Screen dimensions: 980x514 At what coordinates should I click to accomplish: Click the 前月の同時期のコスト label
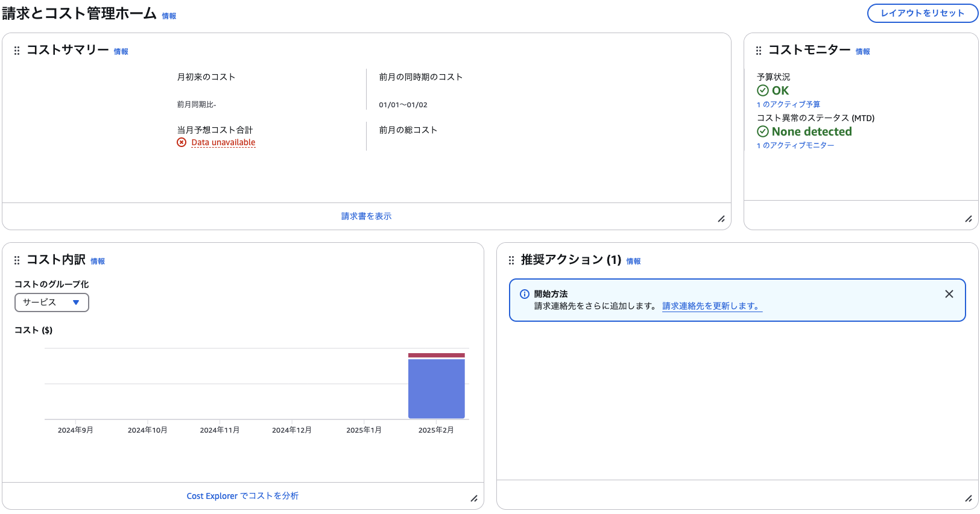click(421, 77)
